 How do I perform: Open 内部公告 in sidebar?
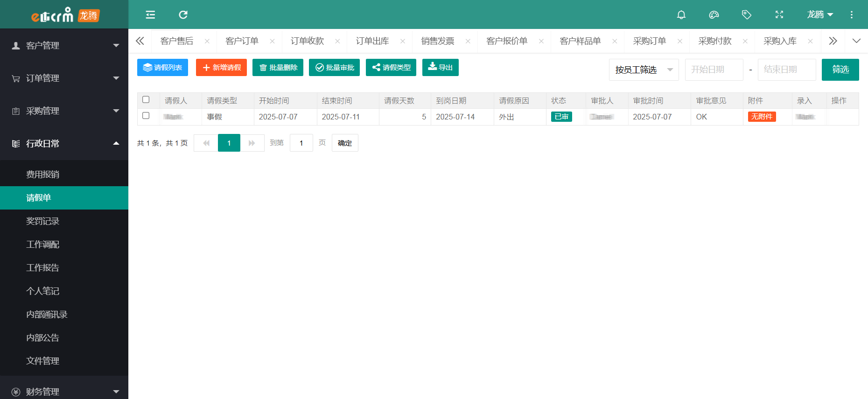64,338
